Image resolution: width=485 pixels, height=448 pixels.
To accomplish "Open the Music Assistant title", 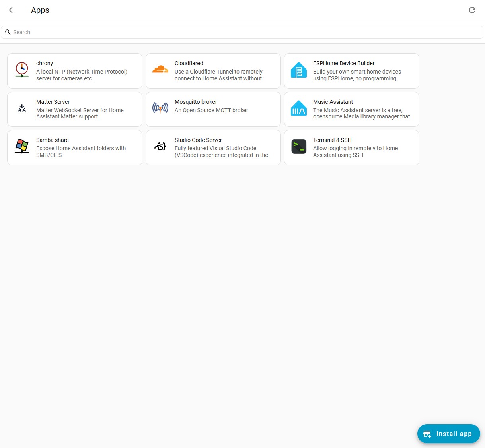I will coord(333,102).
